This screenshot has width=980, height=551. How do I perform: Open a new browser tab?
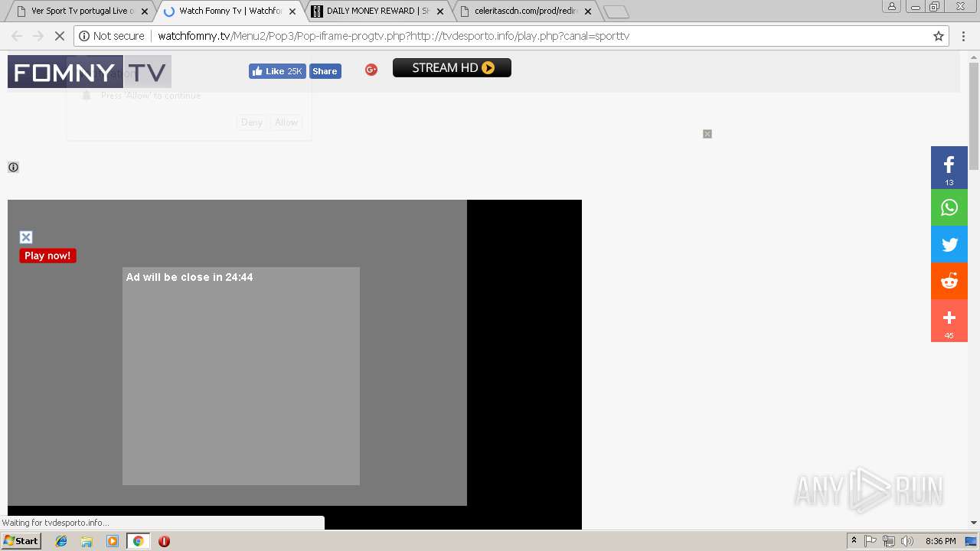tap(616, 11)
